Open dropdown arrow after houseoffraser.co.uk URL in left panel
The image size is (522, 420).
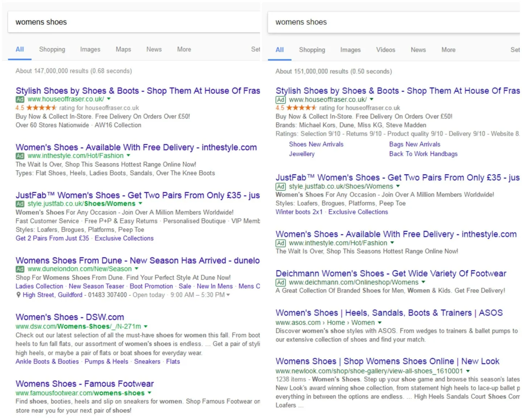point(109,99)
